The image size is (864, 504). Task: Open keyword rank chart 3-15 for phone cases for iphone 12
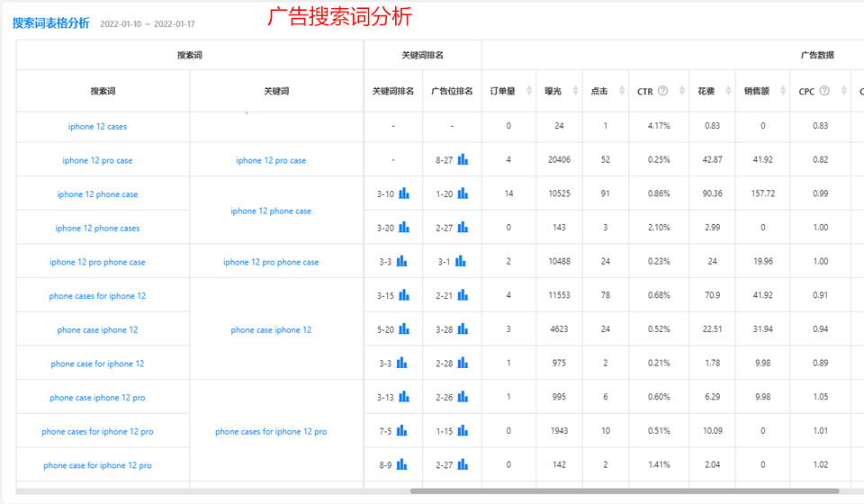click(x=404, y=294)
